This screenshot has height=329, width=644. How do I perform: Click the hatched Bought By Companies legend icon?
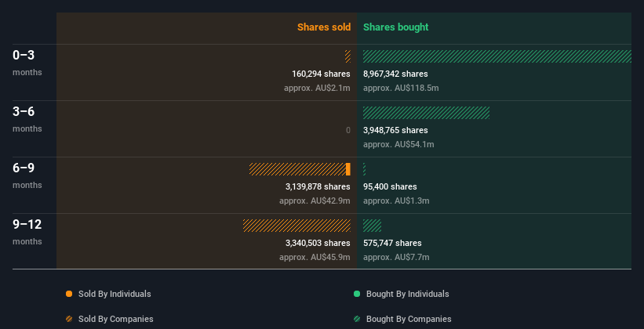357,319
